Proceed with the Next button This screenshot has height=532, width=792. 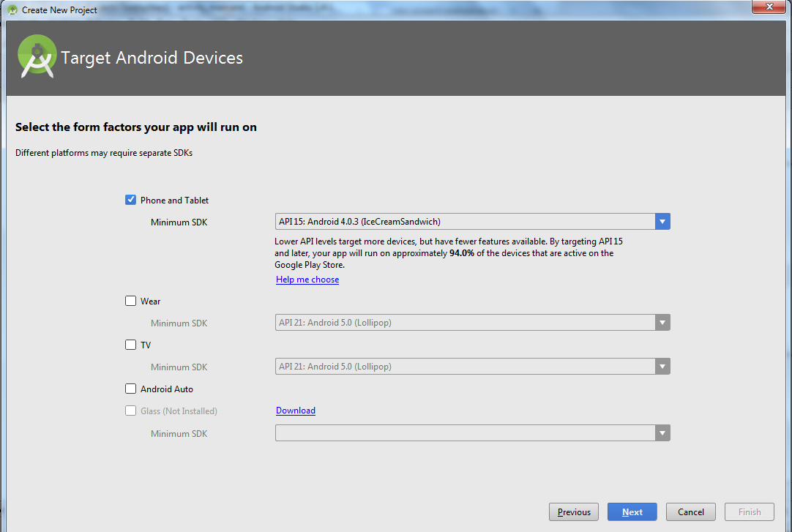[x=632, y=512]
